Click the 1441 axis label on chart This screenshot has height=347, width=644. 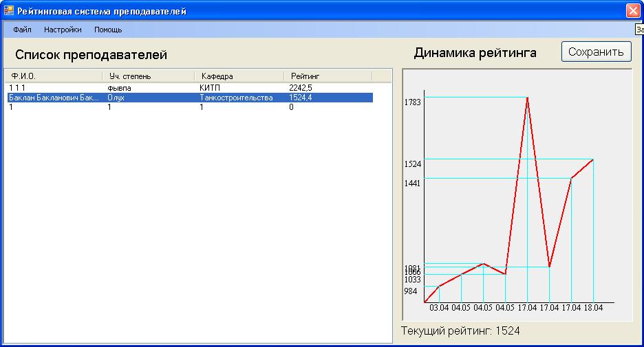tap(412, 183)
